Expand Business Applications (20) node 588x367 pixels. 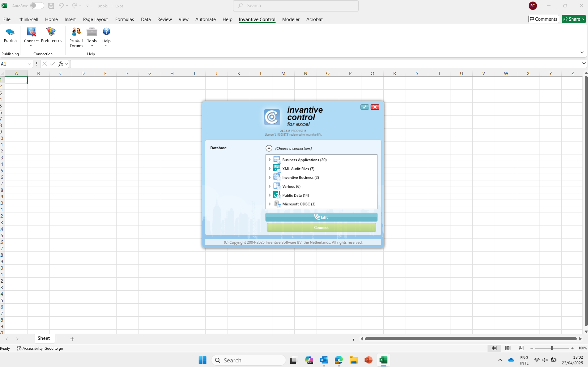pyautogui.click(x=270, y=160)
